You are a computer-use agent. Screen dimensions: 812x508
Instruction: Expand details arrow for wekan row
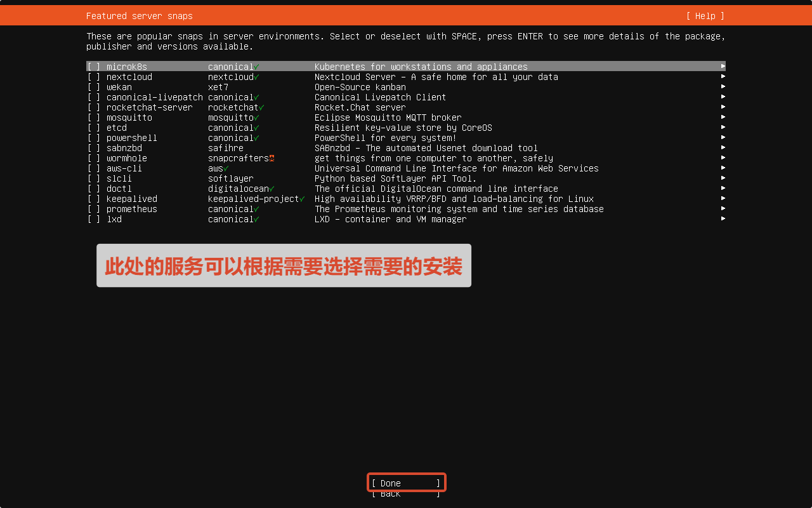pyautogui.click(x=723, y=86)
